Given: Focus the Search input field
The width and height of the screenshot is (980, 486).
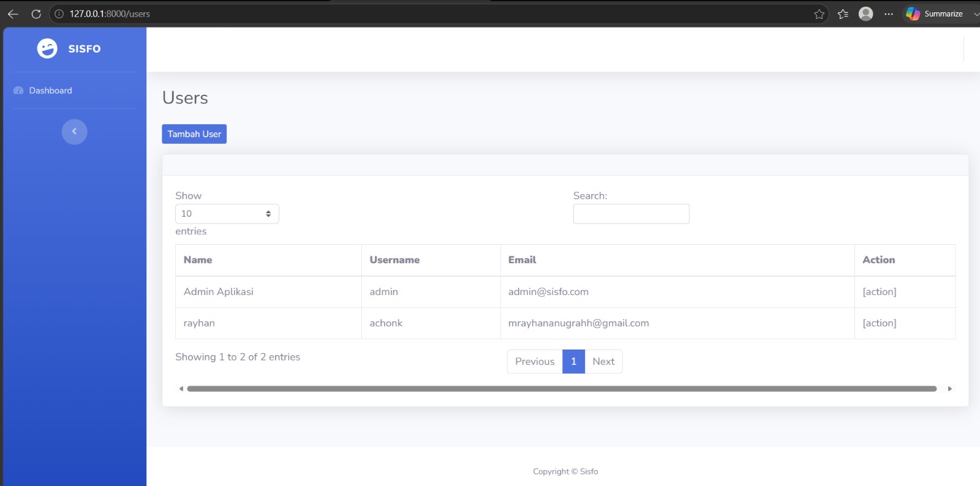Looking at the screenshot, I should click(631, 214).
